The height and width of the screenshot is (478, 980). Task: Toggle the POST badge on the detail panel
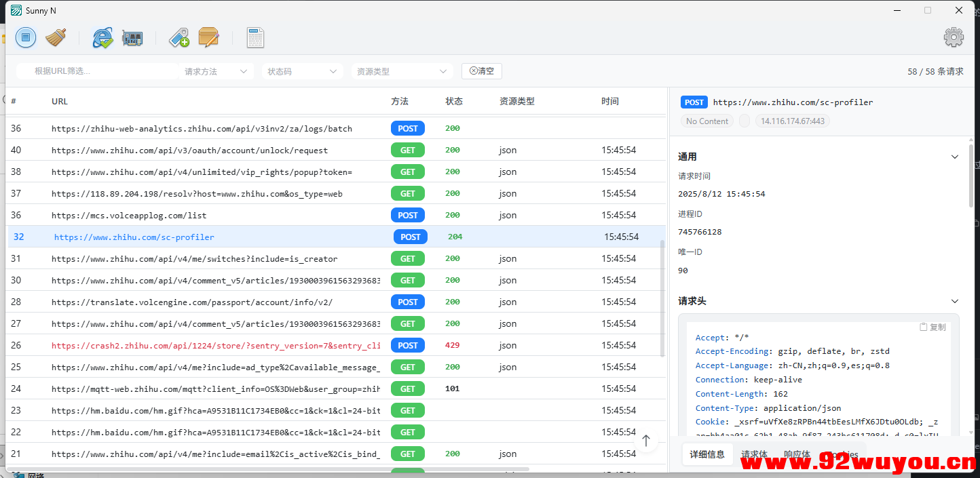coord(694,102)
